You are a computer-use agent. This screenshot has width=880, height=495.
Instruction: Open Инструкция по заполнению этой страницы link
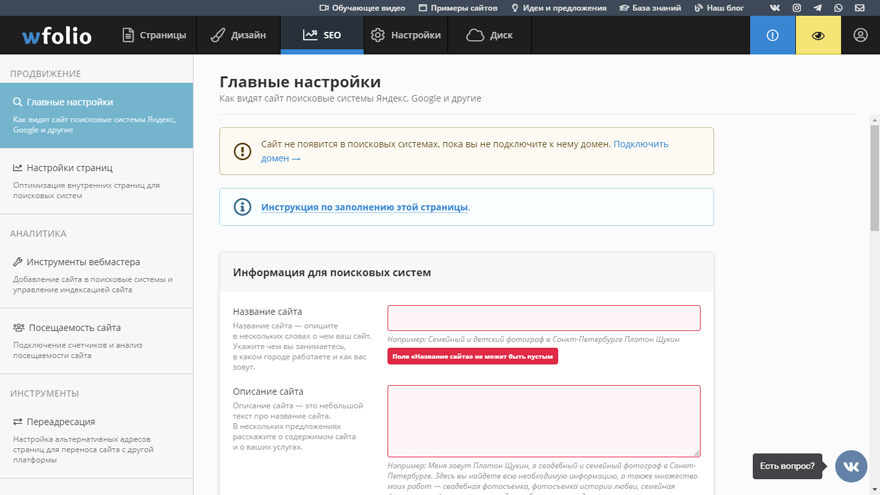pos(364,207)
